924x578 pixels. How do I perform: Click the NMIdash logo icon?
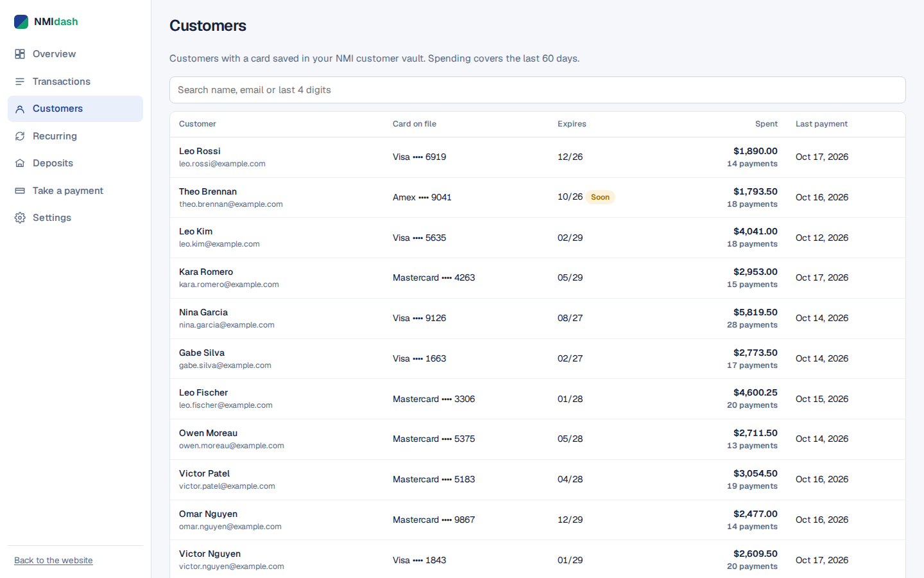pos(21,22)
